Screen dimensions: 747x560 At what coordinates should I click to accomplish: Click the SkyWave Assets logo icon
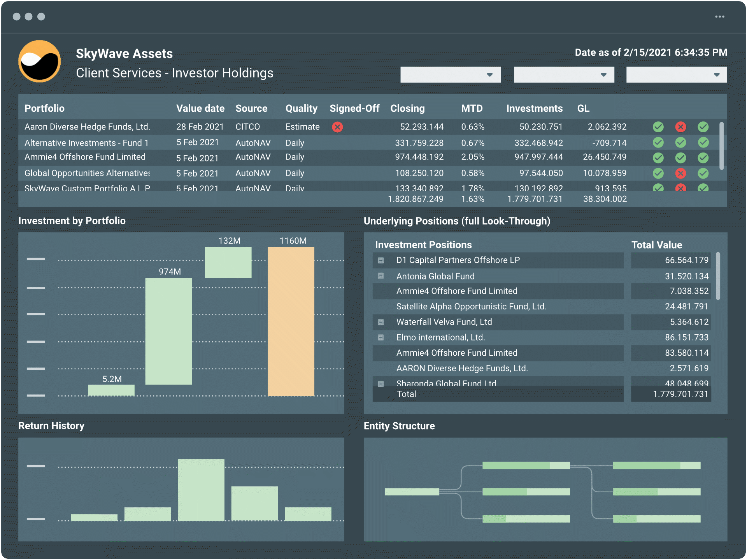(39, 61)
